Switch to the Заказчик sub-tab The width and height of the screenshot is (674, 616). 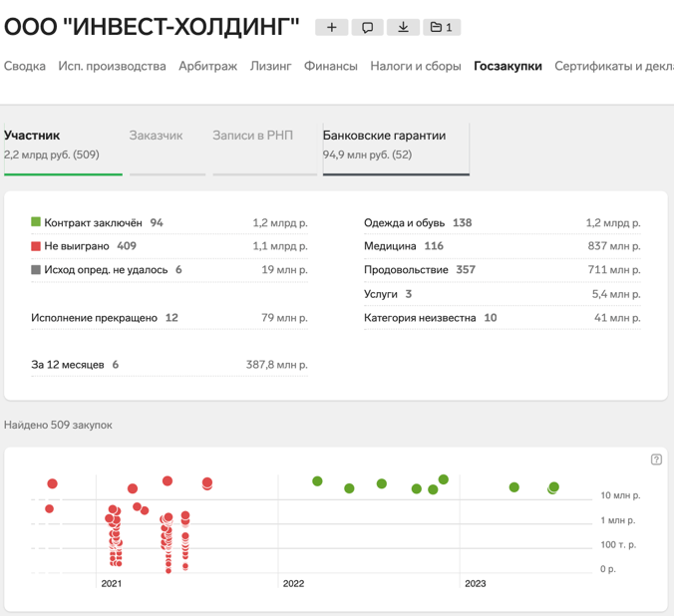[x=168, y=149]
